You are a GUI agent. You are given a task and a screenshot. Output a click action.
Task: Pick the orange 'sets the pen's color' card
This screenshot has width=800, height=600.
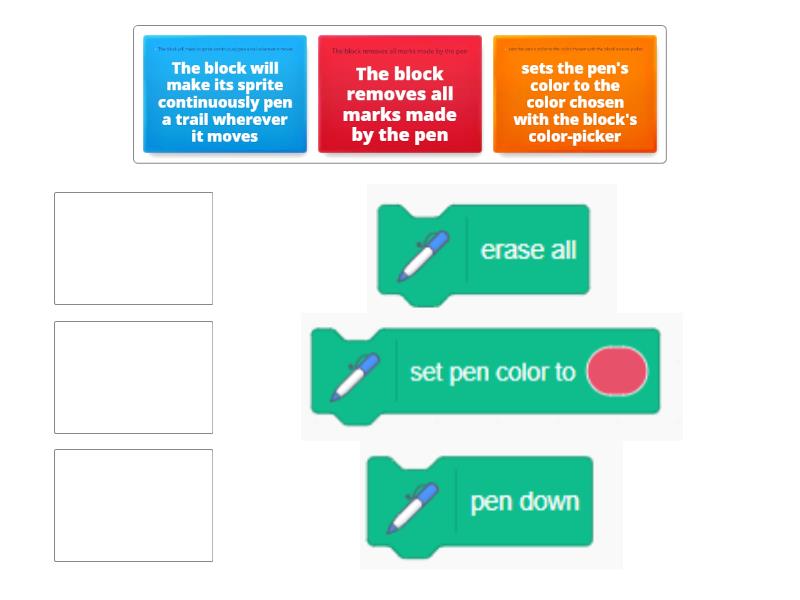[x=575, y=94]
